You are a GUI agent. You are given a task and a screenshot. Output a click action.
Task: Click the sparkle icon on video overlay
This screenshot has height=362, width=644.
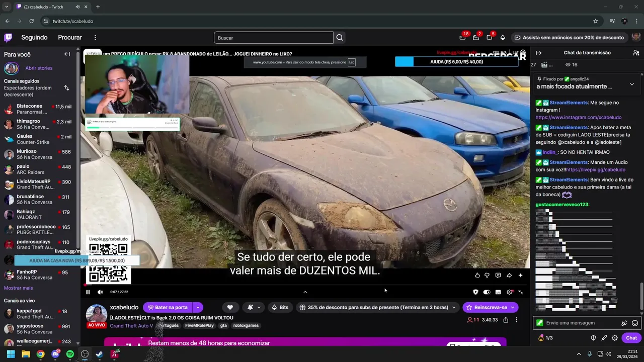pyautogui.click(x=520, y=275)
